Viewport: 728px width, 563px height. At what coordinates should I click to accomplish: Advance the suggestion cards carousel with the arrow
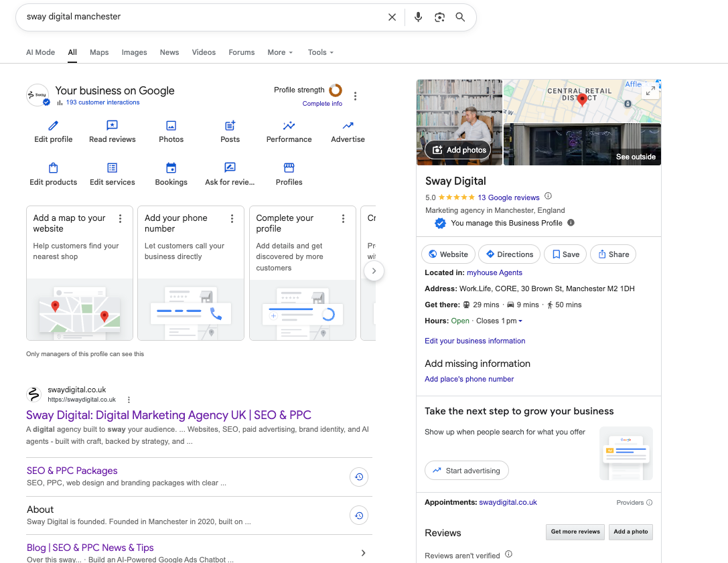click(x=374, y=271)
